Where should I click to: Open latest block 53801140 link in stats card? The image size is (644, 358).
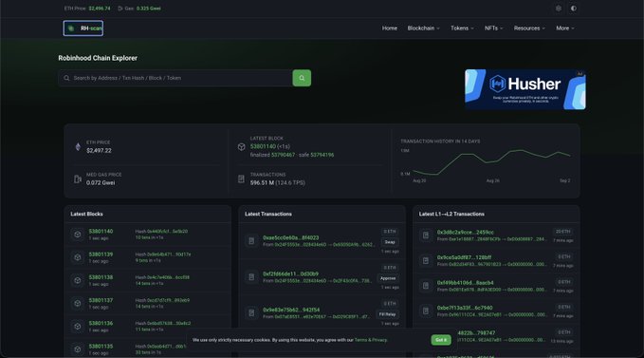tap(263, 147)
